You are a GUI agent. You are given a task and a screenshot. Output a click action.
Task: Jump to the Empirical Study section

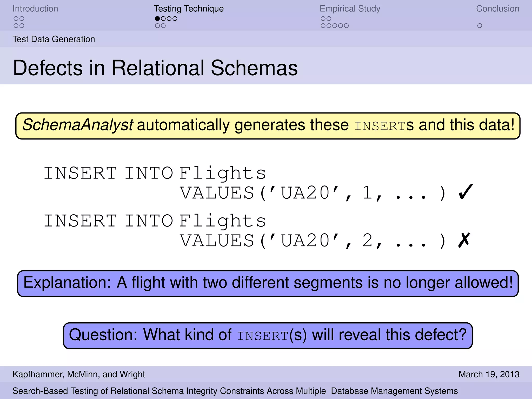tap(350, 9)
